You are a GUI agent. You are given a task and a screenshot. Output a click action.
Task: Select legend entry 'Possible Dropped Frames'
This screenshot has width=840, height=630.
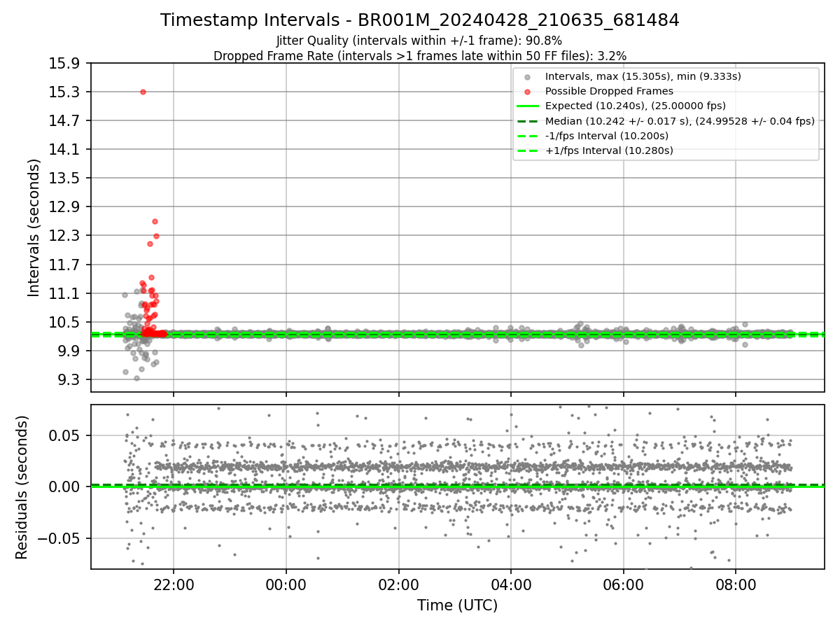609,91
